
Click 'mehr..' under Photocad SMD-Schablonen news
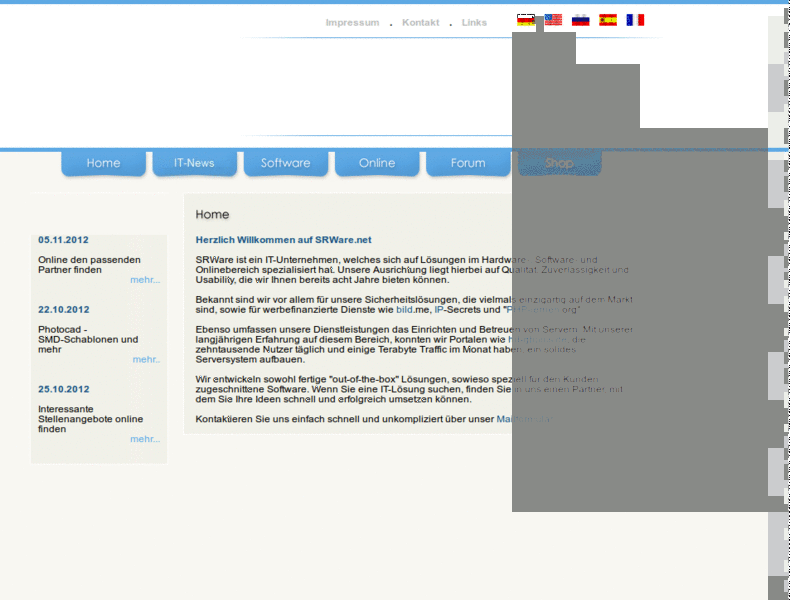pyautogui.click(x=146, y=359)
